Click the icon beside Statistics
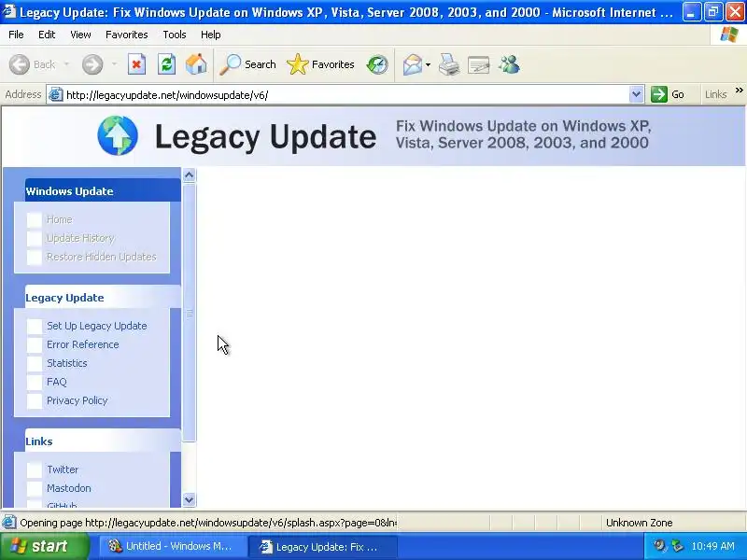The width and height of the screenshot is (747, 560). (x=35, y=363)
